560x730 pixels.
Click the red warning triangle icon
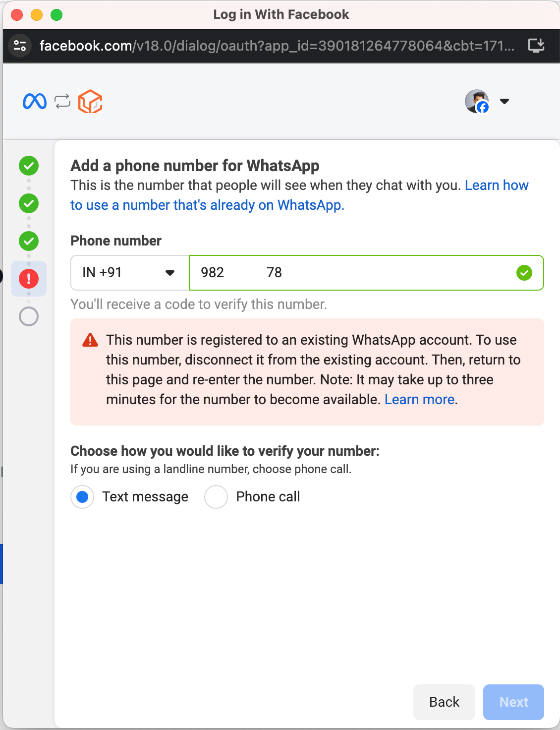[90, 340]
